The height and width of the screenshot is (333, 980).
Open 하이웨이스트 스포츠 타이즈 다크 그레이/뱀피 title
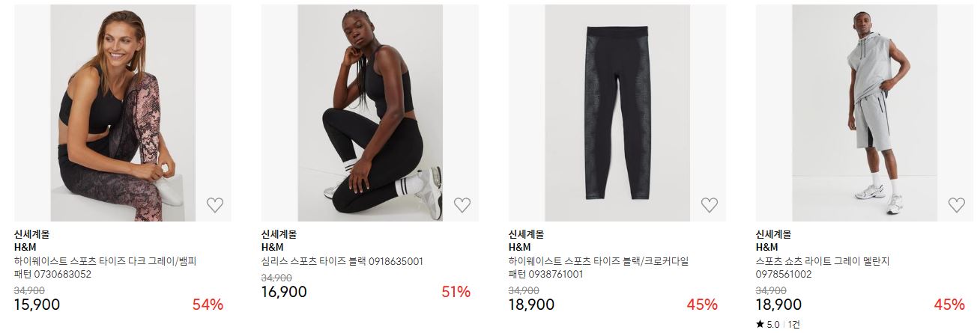(x=105, y=268)
